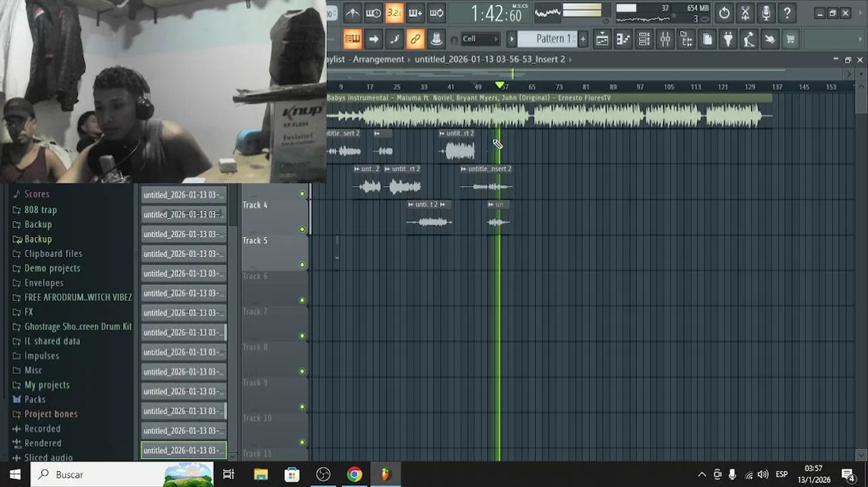Open the untitle..nsert 2 clip menu arrow
This screenshot has width=868, height=487.
click(x=464, y=169)
